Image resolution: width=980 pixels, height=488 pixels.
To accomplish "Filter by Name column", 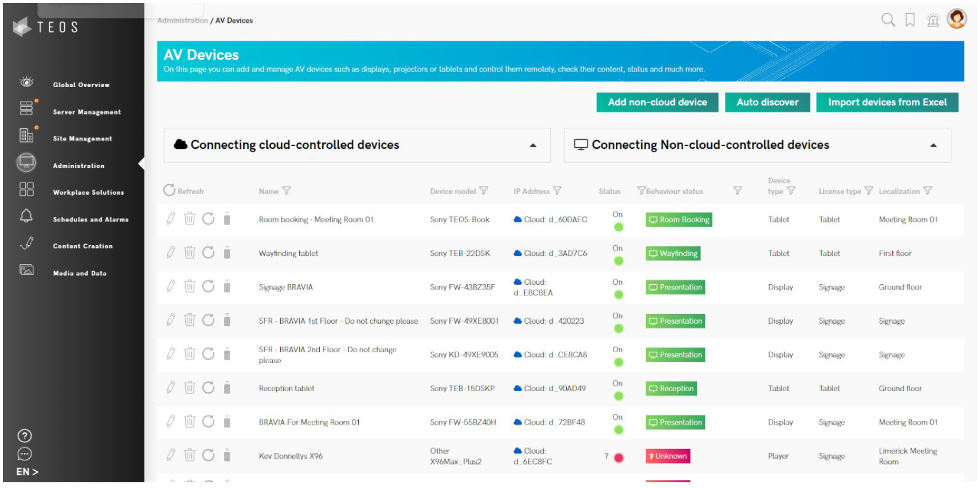I will tap(287, 191).
